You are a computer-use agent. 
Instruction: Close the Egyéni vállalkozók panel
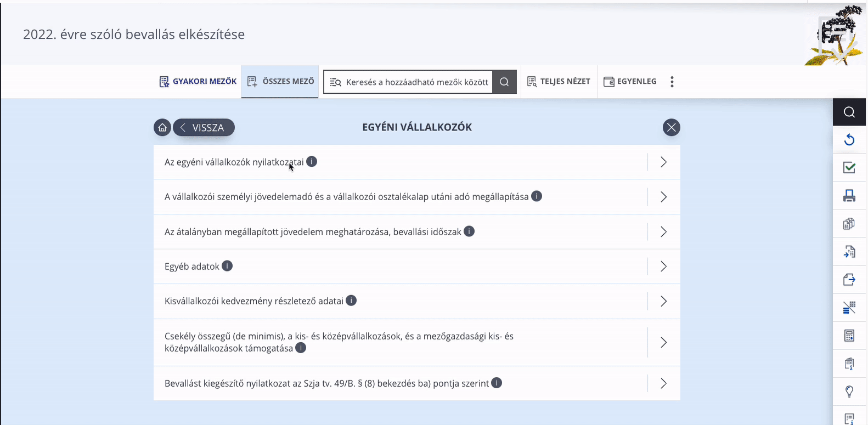point(672,127)
